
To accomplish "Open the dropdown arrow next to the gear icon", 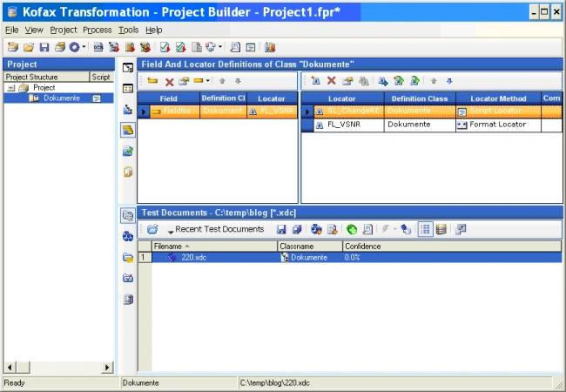I will 84,47.
